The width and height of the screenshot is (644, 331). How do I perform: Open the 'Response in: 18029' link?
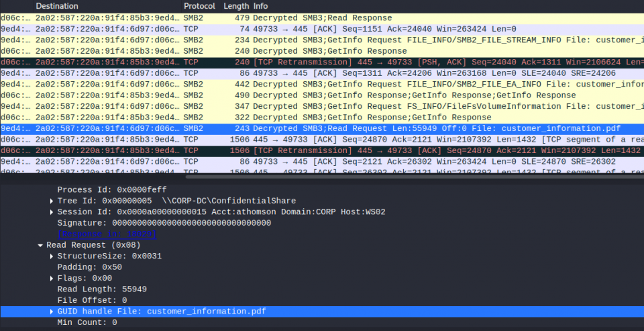pos(107,234)
